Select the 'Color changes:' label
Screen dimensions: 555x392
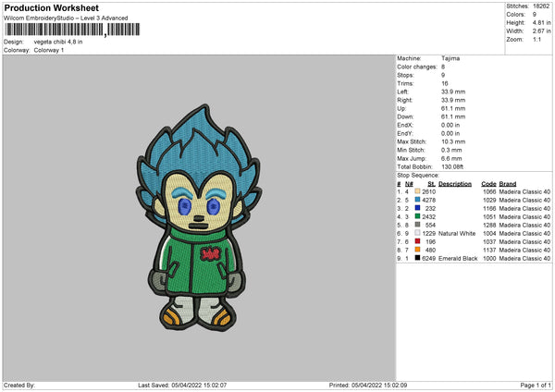coord(417,67)
